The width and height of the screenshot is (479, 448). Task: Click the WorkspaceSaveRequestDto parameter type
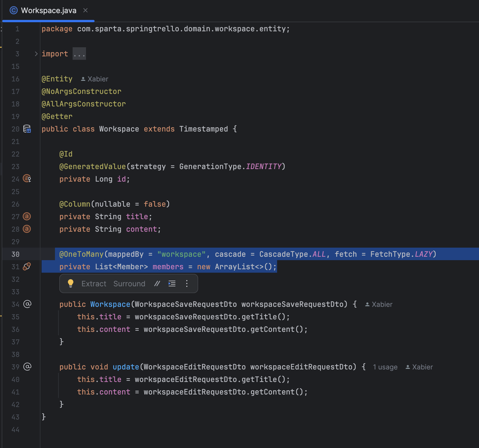186,304
